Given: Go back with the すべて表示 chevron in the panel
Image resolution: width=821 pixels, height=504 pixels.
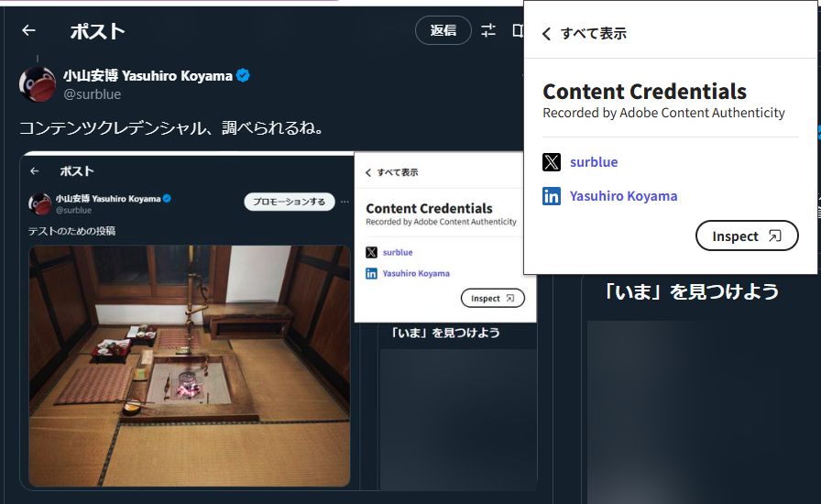Looking at the screenshot, I should tap(546, 34).
